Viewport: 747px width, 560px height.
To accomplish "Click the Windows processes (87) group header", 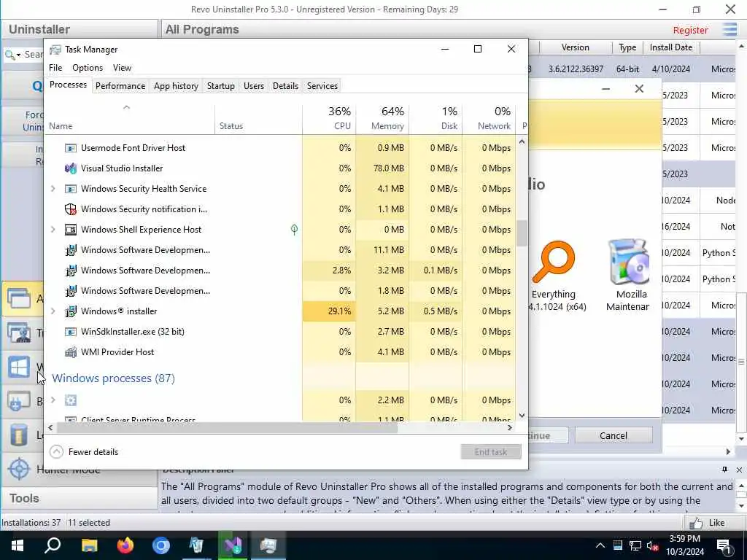I will point(113,378).
